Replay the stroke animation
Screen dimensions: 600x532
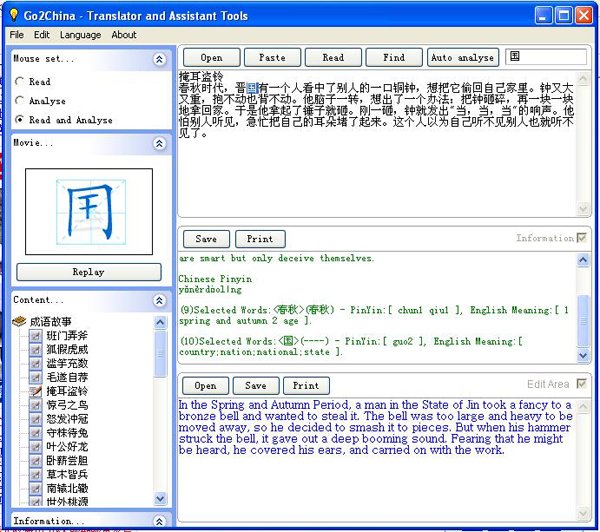coord(89,272)
